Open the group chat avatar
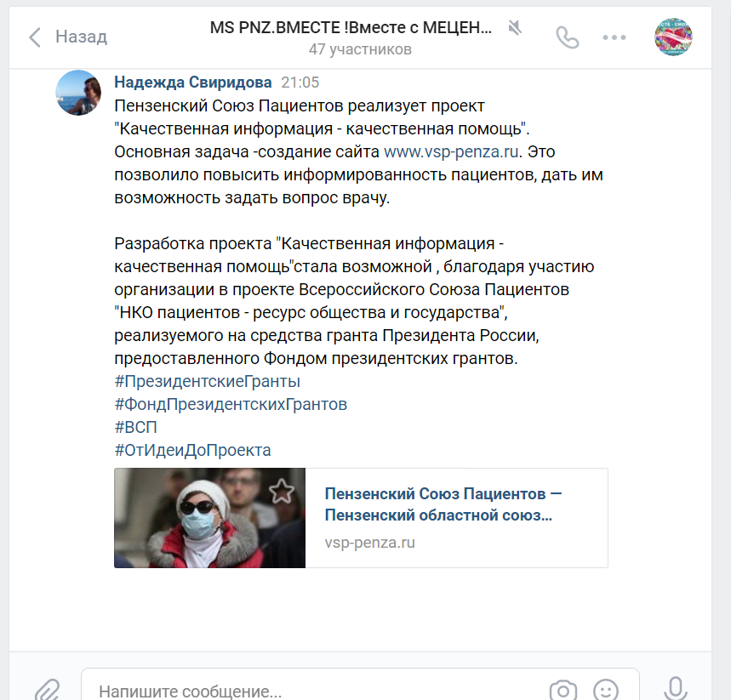 click(673, 37)
